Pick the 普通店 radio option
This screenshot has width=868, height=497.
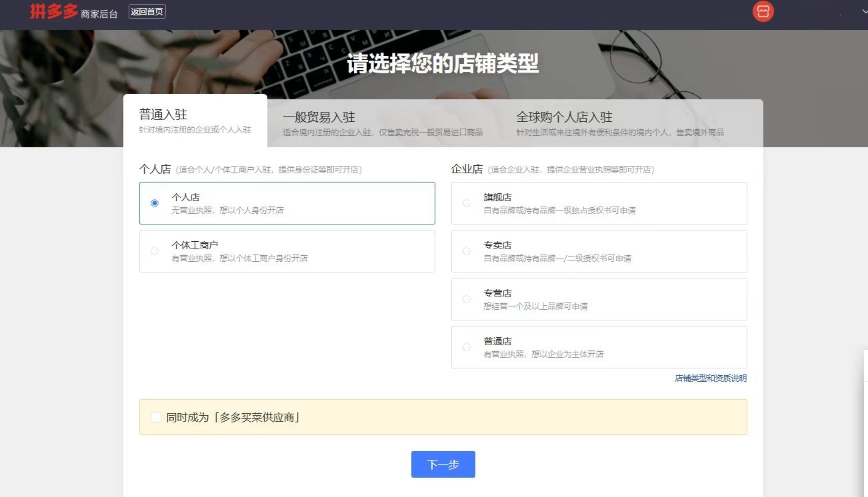click(x=467, y=347)
